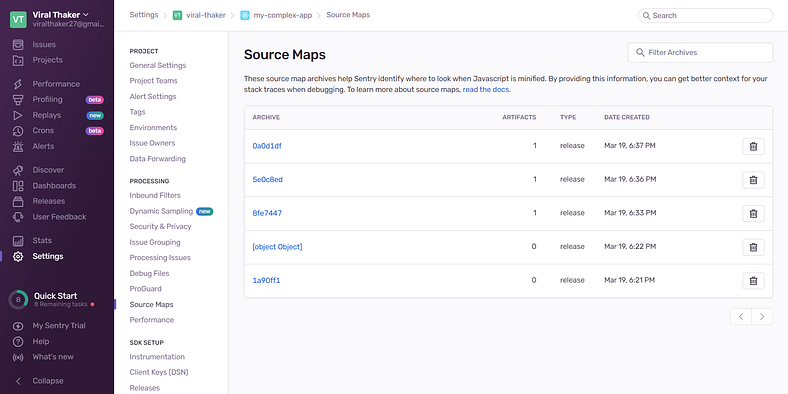Open Project Teams settings
Screen dimensions: 788x394
(153, 81)
